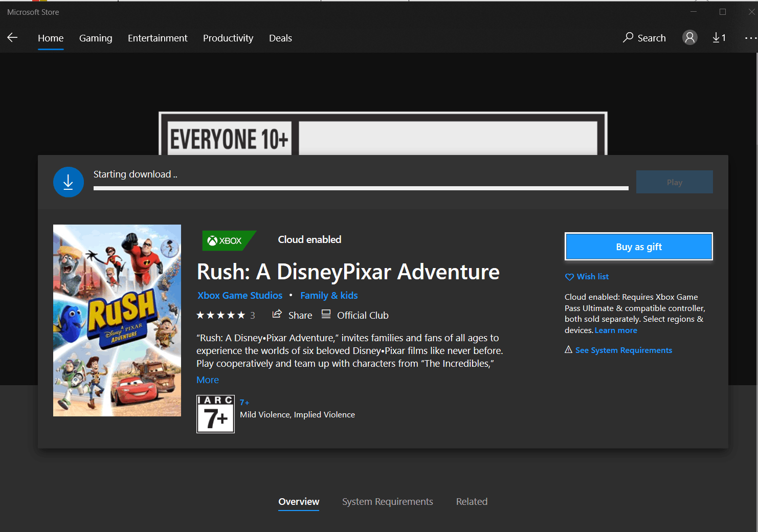The width and height of the screenshot is (758, 532).
Task: Expand the description with More
Action: pos(208,380)
